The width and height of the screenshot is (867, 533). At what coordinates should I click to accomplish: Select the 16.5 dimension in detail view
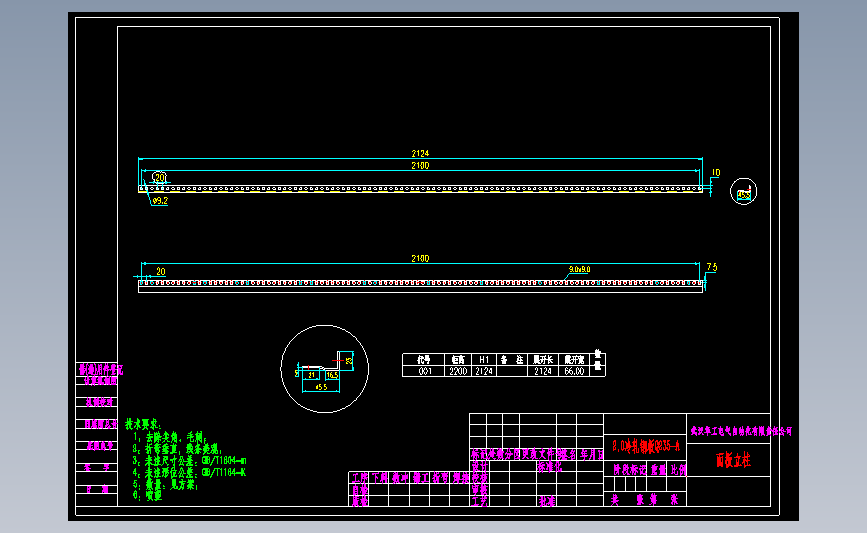(332, 375)
